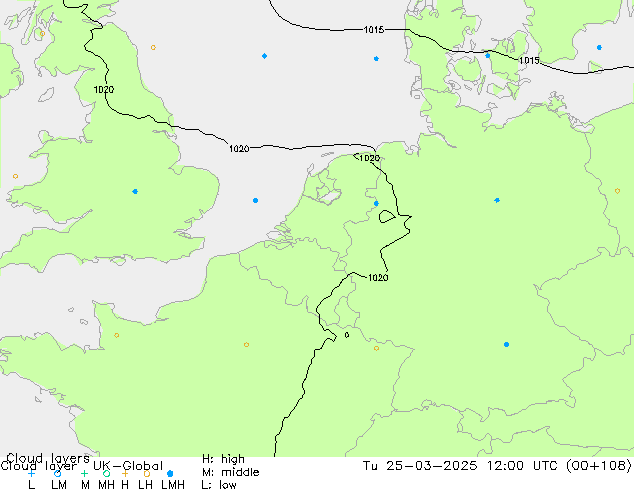Click the 1020 isobar label over northern England

pyautogui.click(x=104, y=89)
